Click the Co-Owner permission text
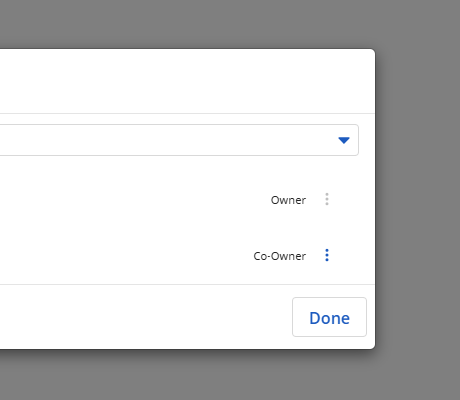 click(280, 256)
